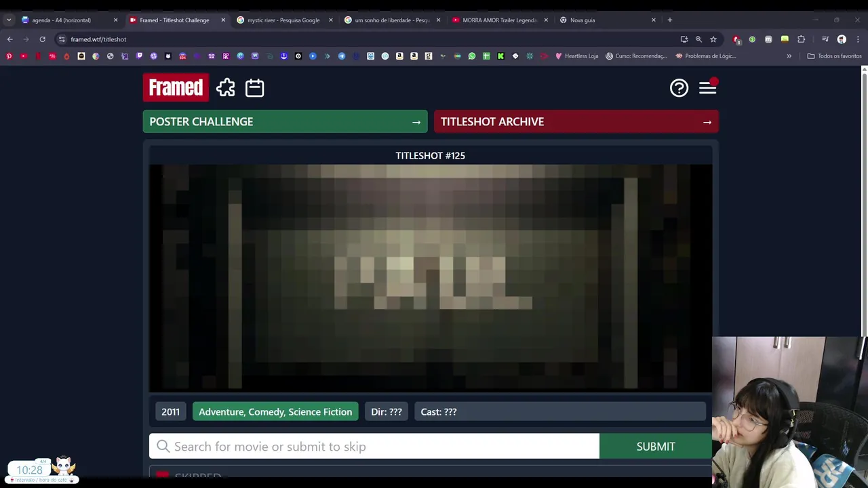
Task: Open the Extensions puzzle icon
Action: (x=801, y=39)
